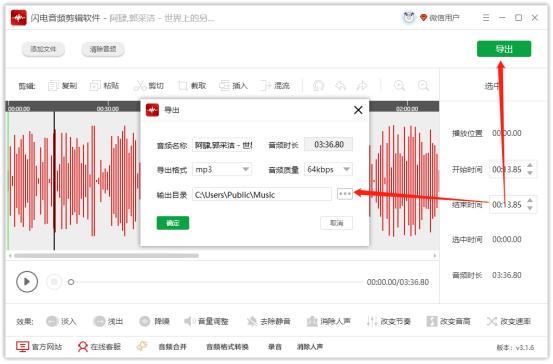Image resolution: width=553 pixels, height=364 pixels.
Task: Click the 粘贴 paste tool
Action: [104, 86]
